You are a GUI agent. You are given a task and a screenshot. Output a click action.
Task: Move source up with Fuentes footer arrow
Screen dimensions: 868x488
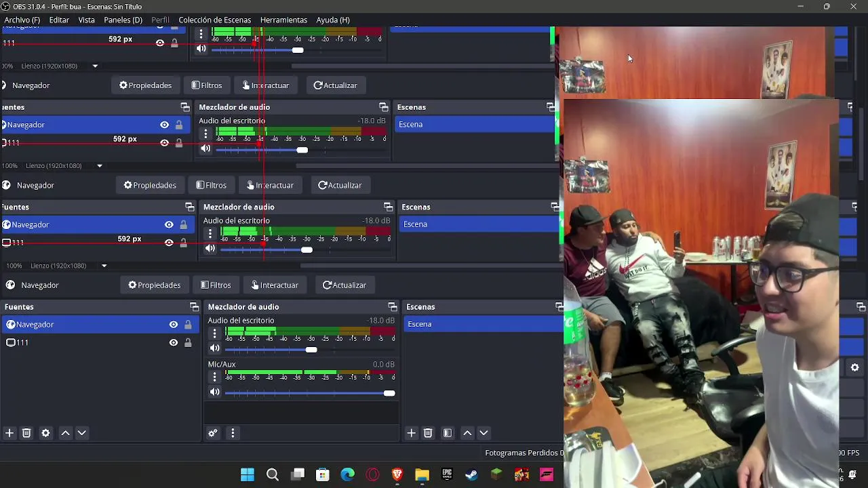pos(65,433)
